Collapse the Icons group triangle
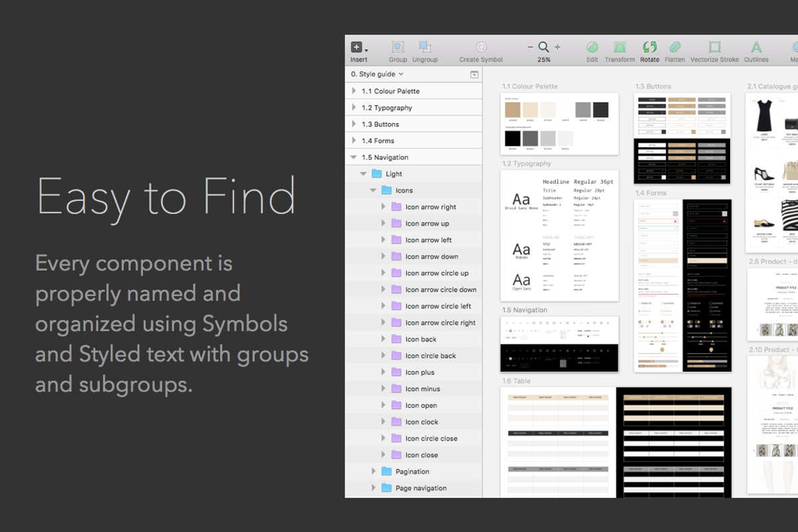The height and width of the screenshot is (532, 798). [374, 190]
